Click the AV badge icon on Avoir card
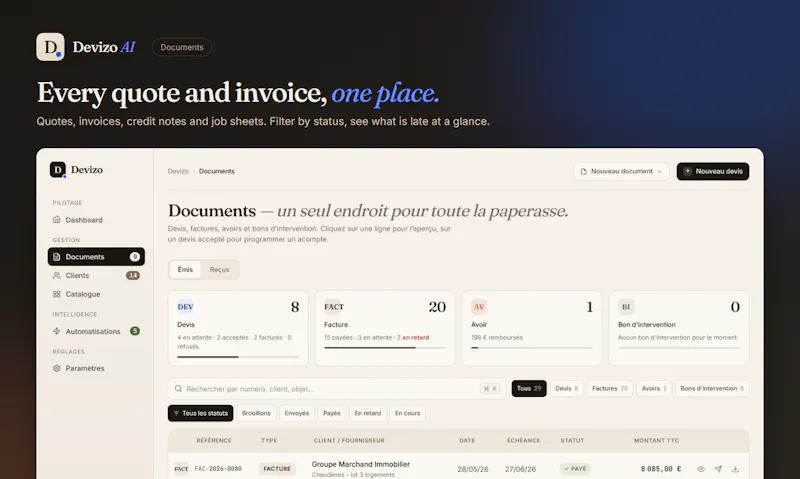This screenshot has height=479, width=800. pyautogui.click(x=479, y=307)
